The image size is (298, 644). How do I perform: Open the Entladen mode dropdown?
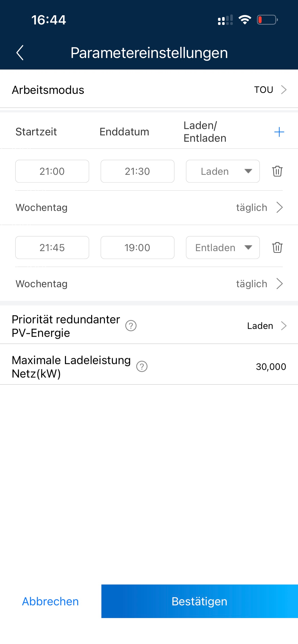(223, 247)
